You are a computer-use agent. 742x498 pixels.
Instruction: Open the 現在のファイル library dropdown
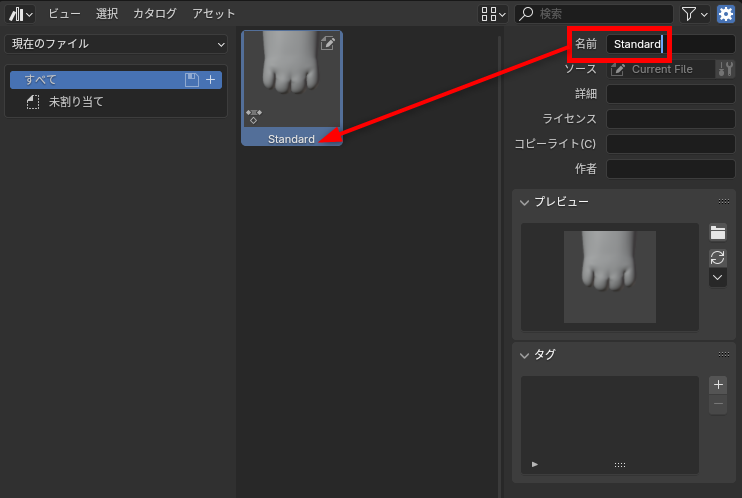117,44
